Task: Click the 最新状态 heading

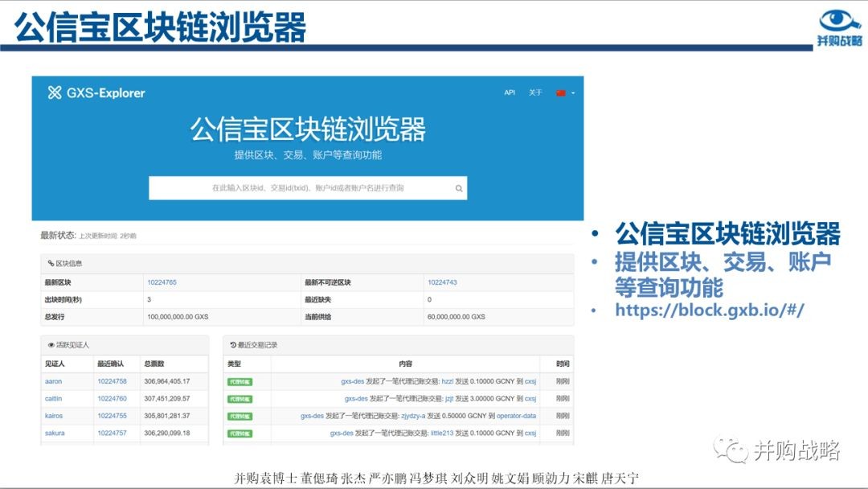Action: 58,236
